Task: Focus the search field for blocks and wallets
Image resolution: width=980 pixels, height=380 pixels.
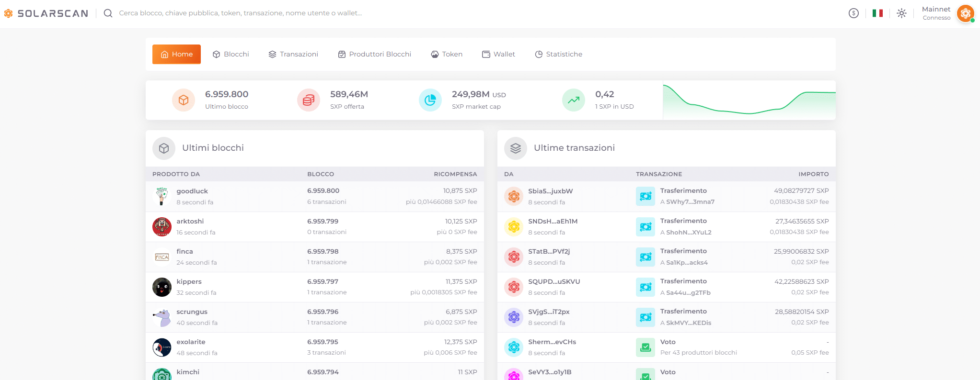Action: (x=241, y=13)
